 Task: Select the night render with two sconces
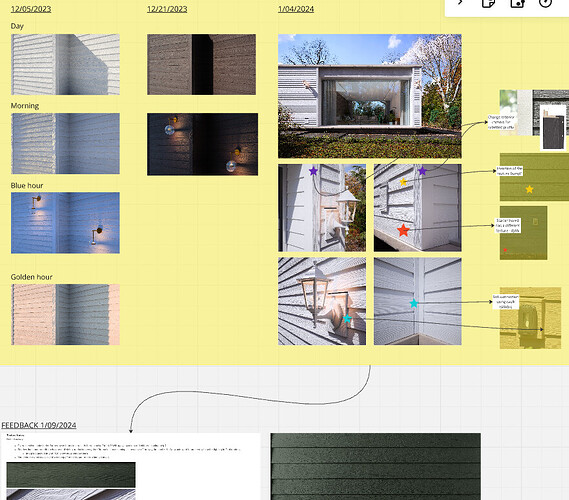[202, 144]
